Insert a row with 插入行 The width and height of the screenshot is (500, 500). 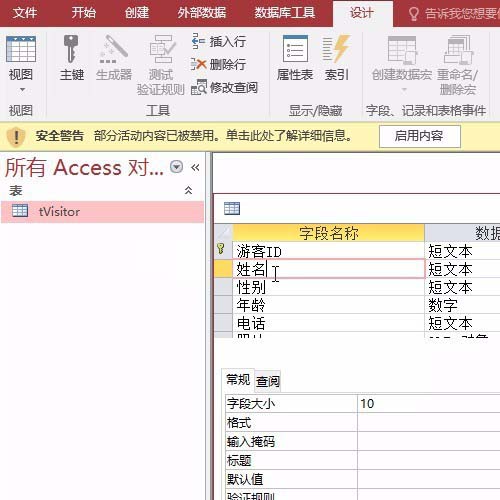coord(219,42)
